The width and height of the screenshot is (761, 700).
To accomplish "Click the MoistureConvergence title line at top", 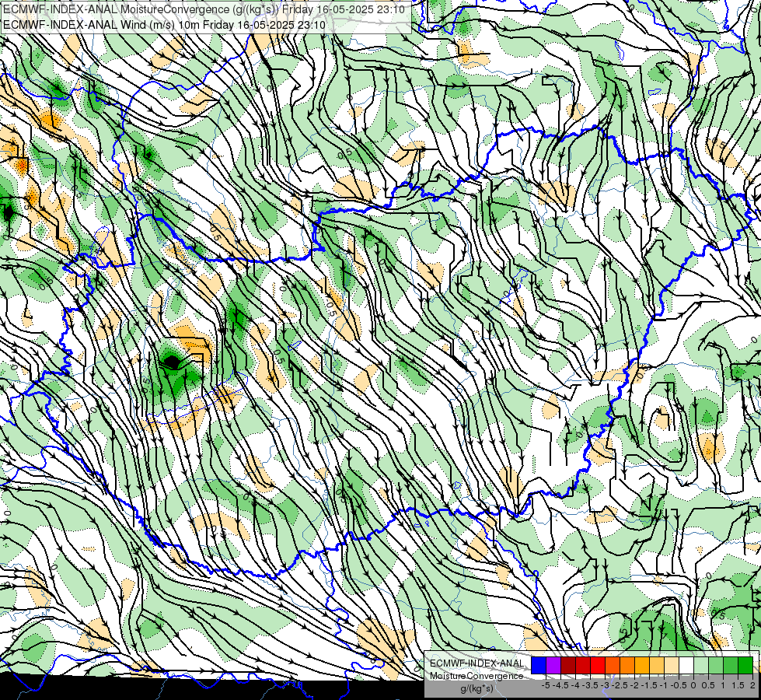I will [204, 9].
